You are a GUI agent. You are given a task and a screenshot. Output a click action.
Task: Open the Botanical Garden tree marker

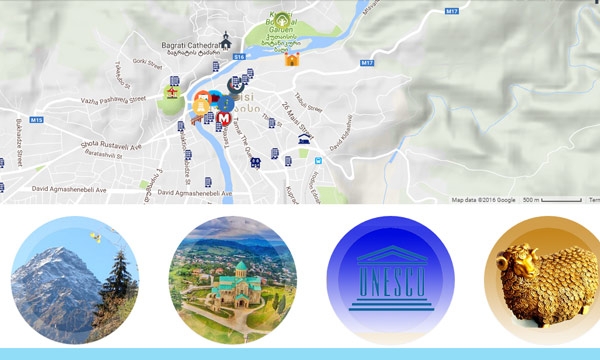282,20
